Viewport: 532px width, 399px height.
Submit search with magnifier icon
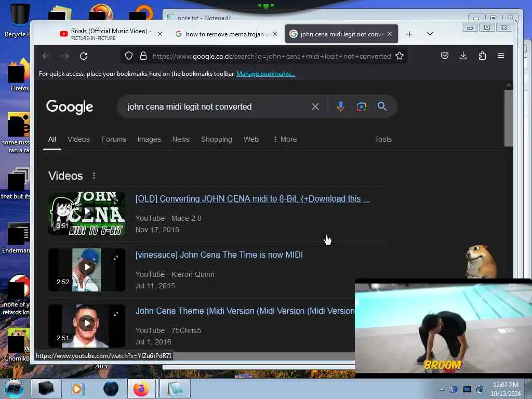[382, 107]
